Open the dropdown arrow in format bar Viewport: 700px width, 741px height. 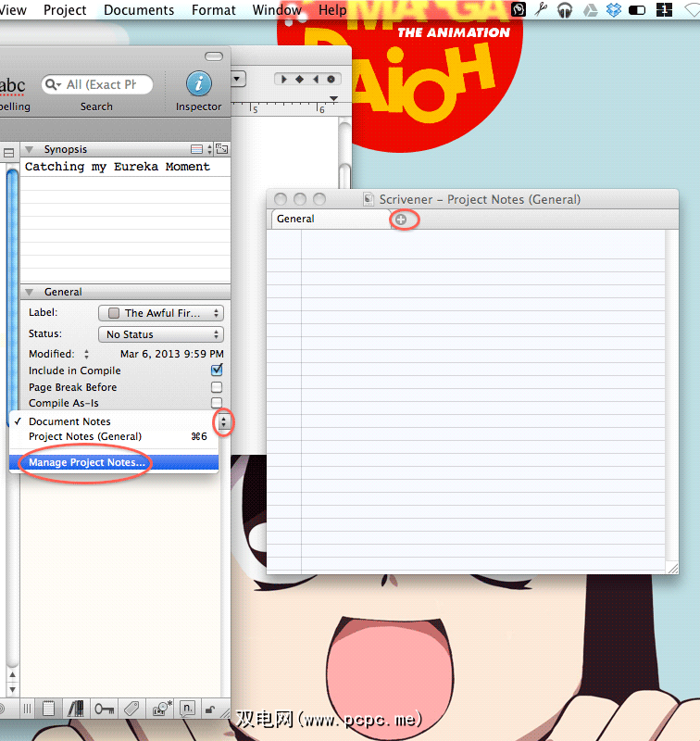point(238,79)
